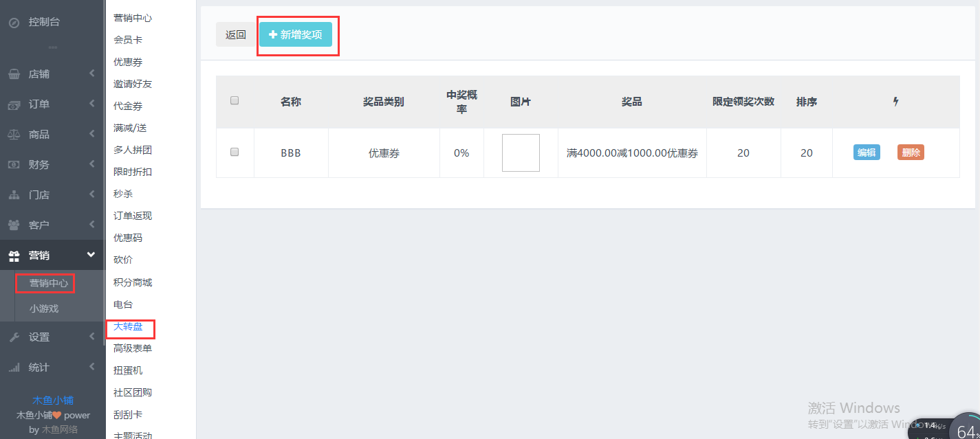Expand the 设置 menu chevron
Viewport: 980px width, 439px height.
pyautogui.click(x=91, y=337)
